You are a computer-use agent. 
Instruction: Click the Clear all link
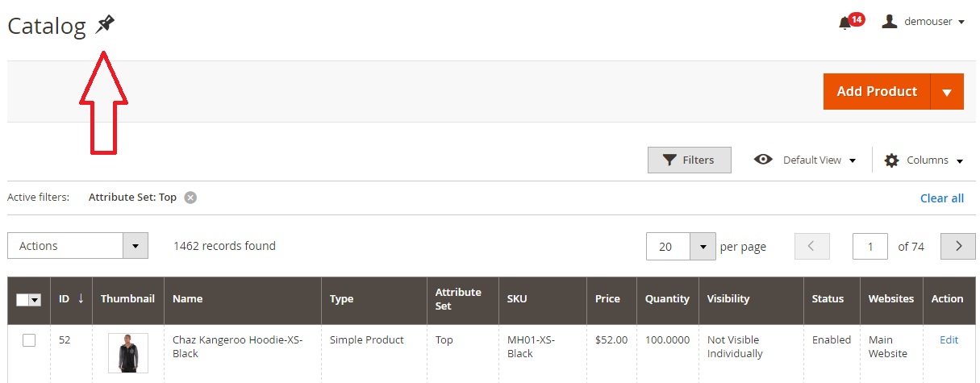[942, 198]
